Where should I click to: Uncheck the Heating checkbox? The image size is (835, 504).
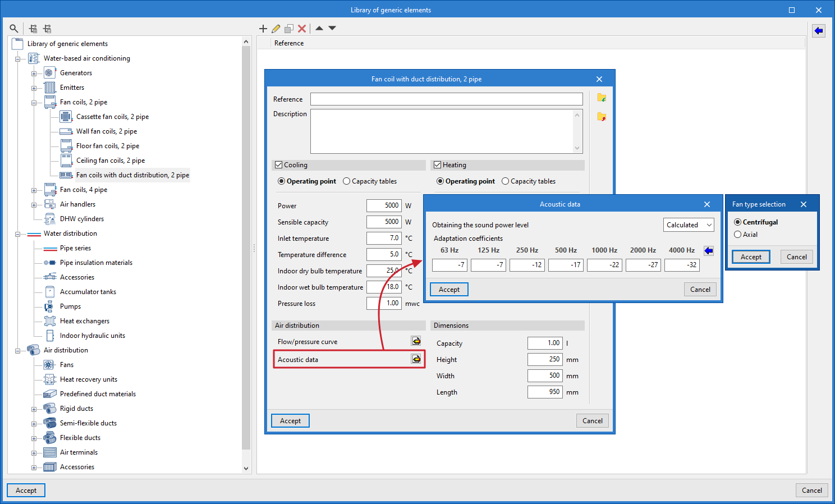pos(437,165)
